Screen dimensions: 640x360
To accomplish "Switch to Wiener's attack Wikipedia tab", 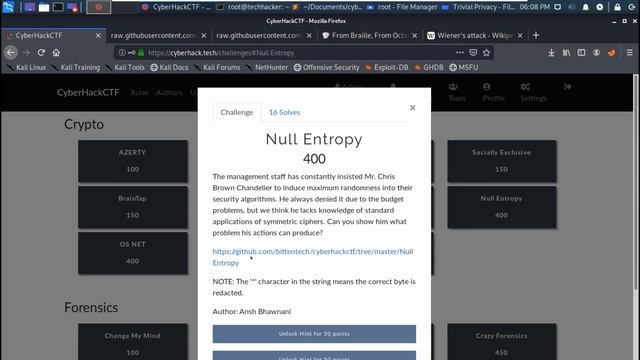I will (x=475, y=36).
